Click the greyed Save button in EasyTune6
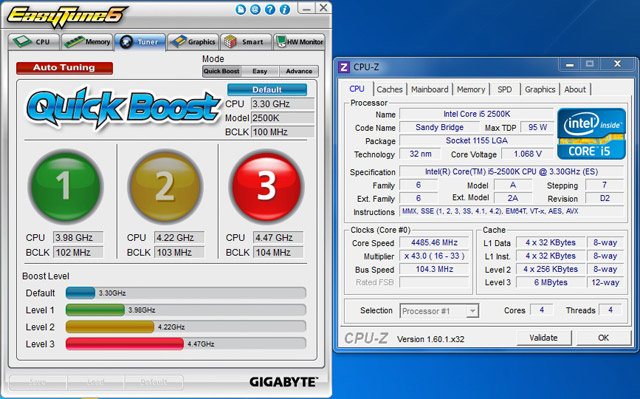 (x=38, y=382)
